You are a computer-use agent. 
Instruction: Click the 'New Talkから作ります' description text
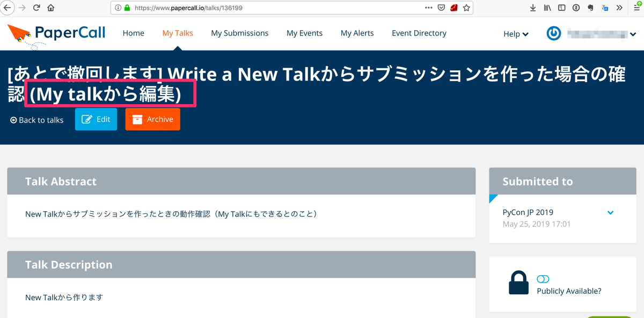click(x=64, y=297)
